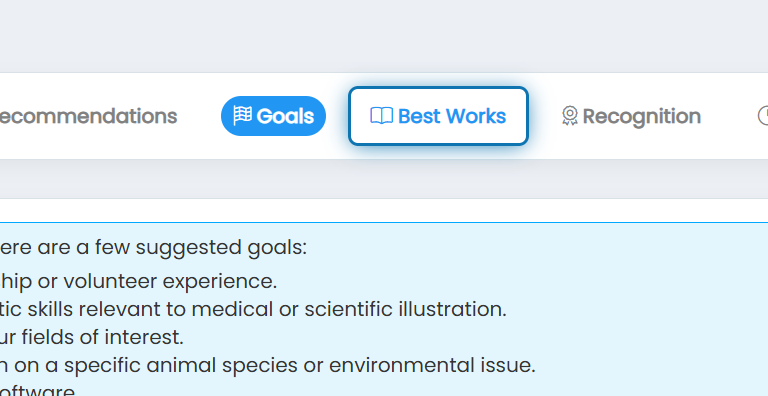Click the Recognition text label
This screenshot has height=396, width=768.
[x=642, y=117]
